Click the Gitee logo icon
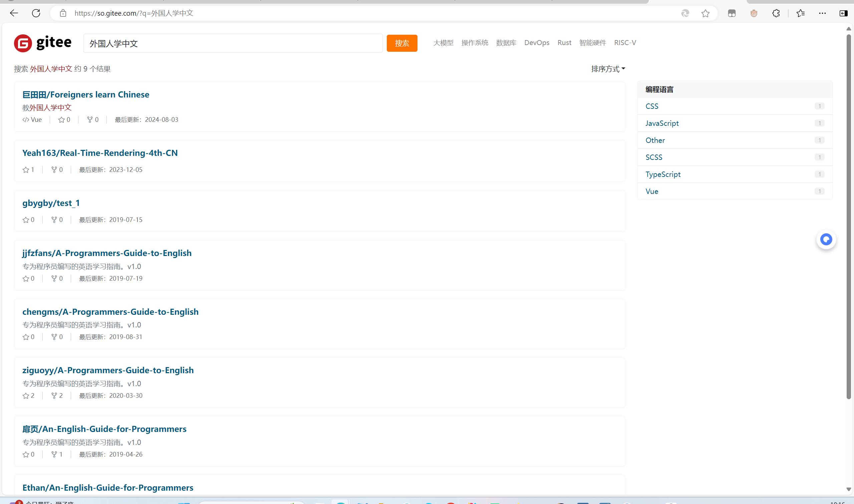Image resolution: width=854 pixels, height=504 pixels. (x=23, y=43)
